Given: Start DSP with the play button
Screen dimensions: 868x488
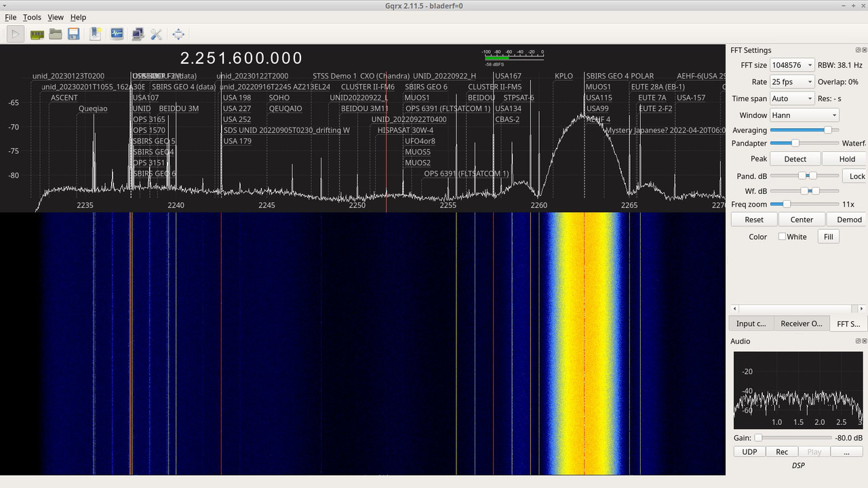Looking at the screenshot, I should click(16, 34).
